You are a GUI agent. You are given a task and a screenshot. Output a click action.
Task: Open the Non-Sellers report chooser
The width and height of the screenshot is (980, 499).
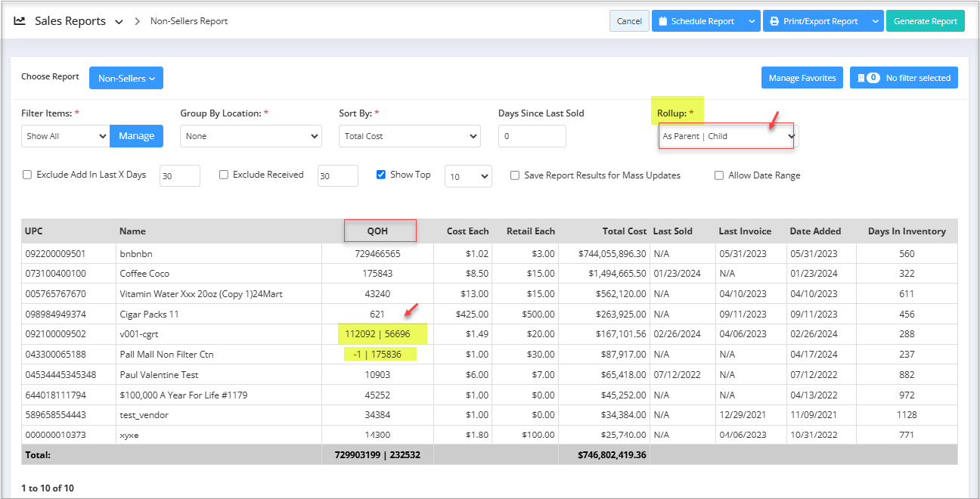pyautogui.click(x=126, y=78)
